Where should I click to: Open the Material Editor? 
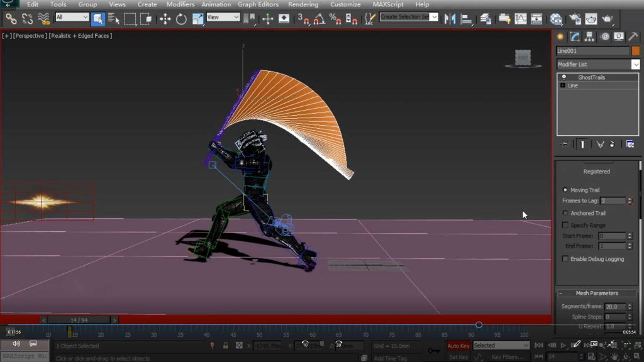coord(556,19)
